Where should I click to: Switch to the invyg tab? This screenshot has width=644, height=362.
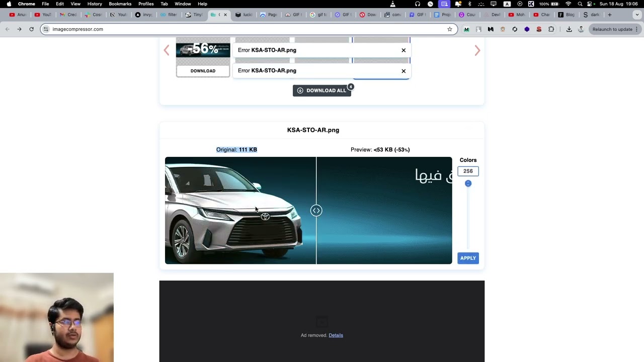[x=143, y=15]
